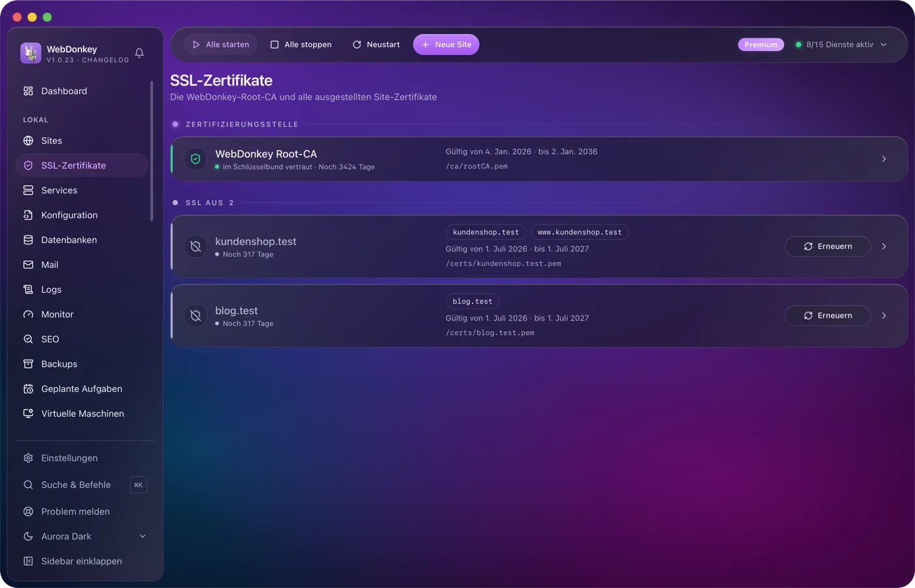
Task: Click the blog.test domain tag
Action: 473,301
